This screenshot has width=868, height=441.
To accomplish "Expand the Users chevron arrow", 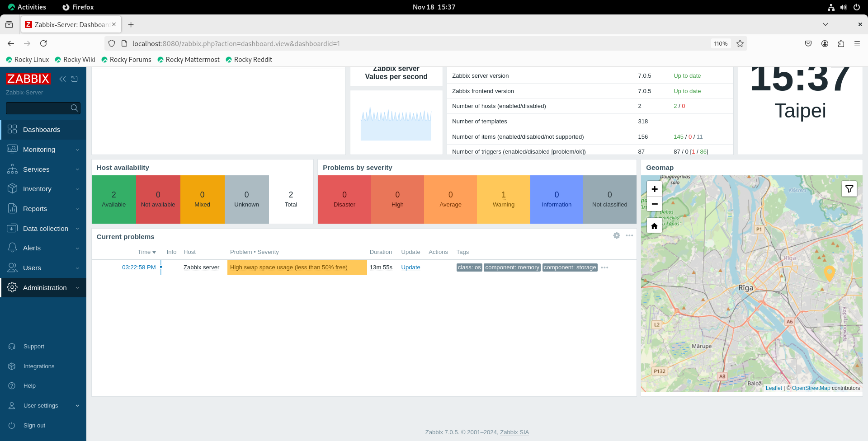I will click(77, 268).
